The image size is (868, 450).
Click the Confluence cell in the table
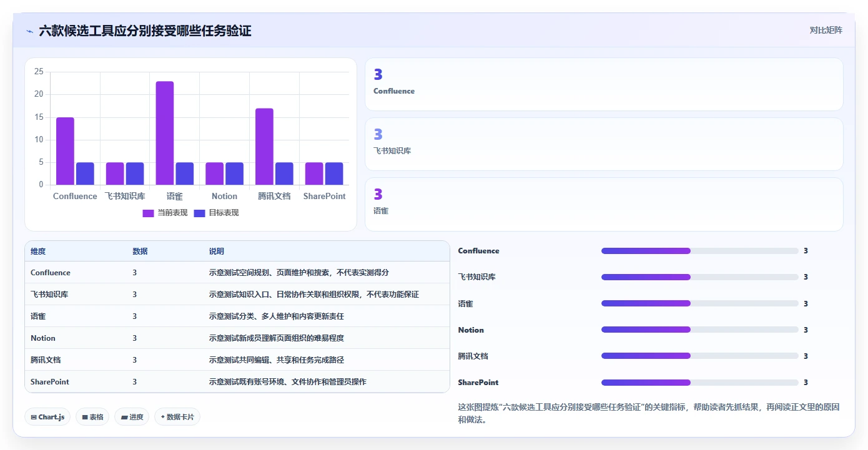tap(51, 273)
